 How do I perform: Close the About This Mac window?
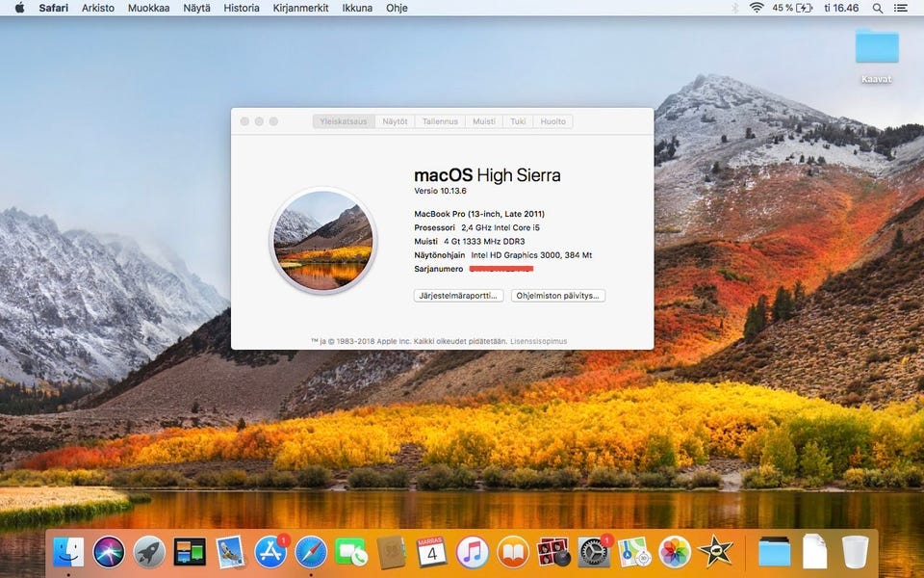(x=244, y=121)
